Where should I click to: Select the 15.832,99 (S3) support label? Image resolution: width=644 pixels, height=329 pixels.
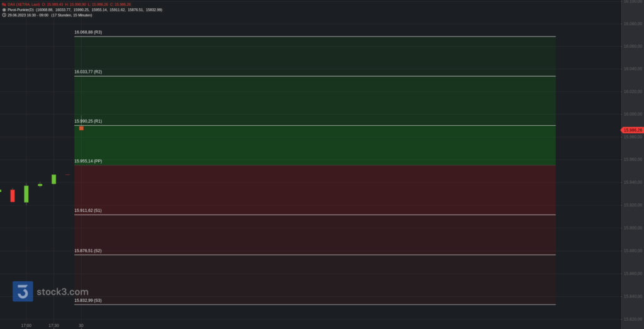tap(88, 300)
